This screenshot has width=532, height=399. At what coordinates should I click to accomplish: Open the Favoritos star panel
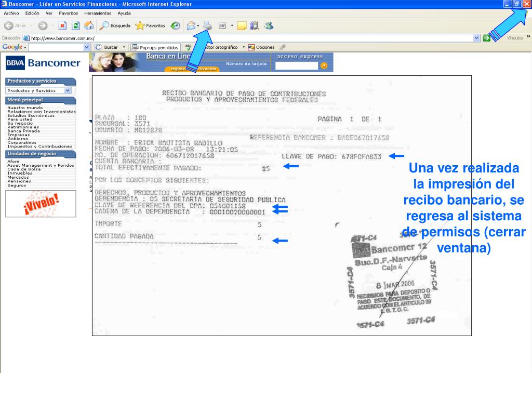[150, 25]
